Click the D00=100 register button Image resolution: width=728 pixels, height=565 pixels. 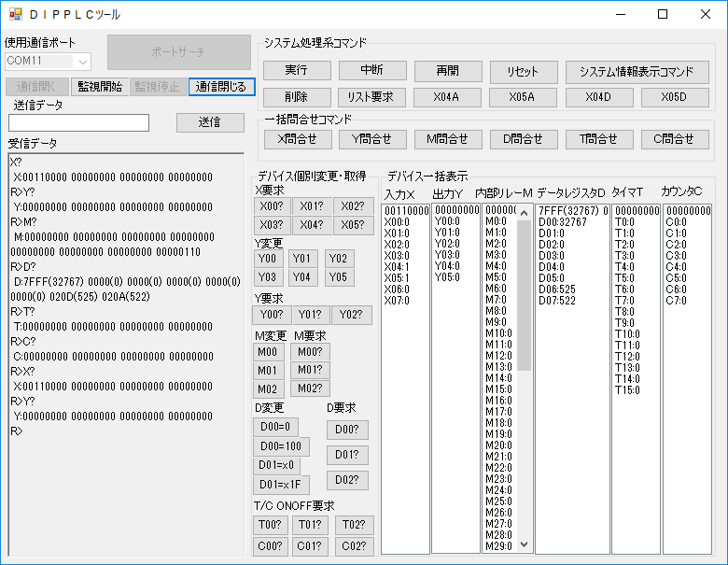click(x=281, y=445)
